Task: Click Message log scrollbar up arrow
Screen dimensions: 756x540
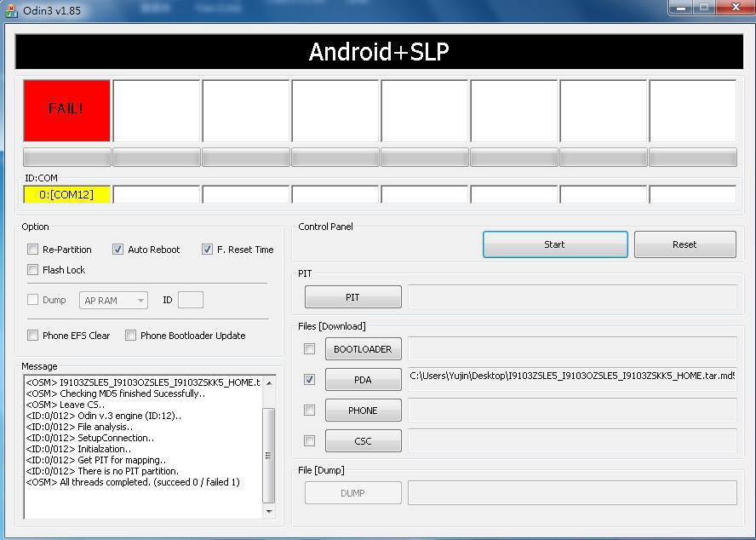Action: (269, 383)
